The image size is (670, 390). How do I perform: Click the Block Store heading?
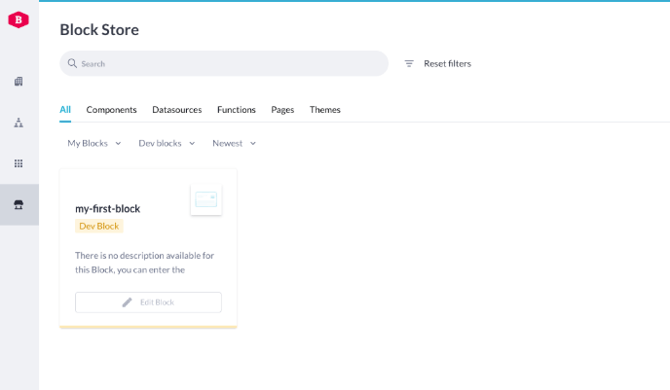(x=99, y=29)
